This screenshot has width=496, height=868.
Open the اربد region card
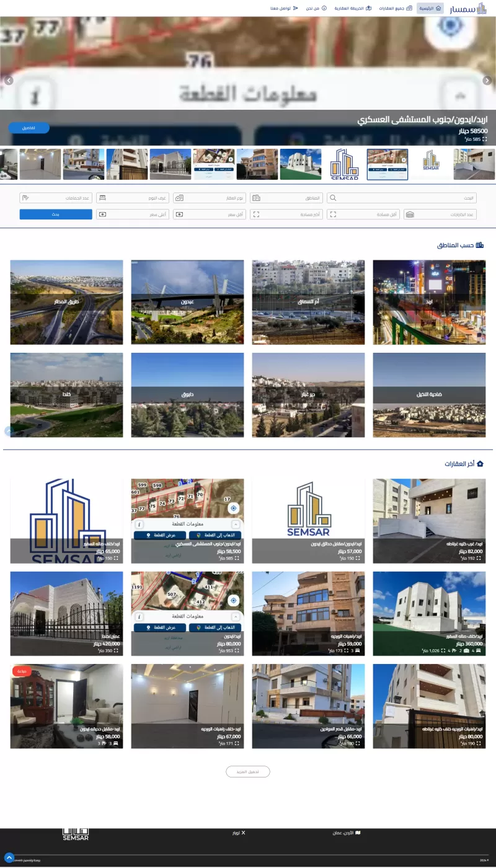[x=429, y=302]
